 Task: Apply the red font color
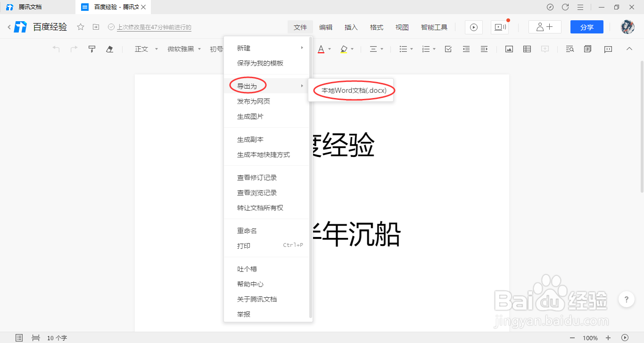point(321,49)
